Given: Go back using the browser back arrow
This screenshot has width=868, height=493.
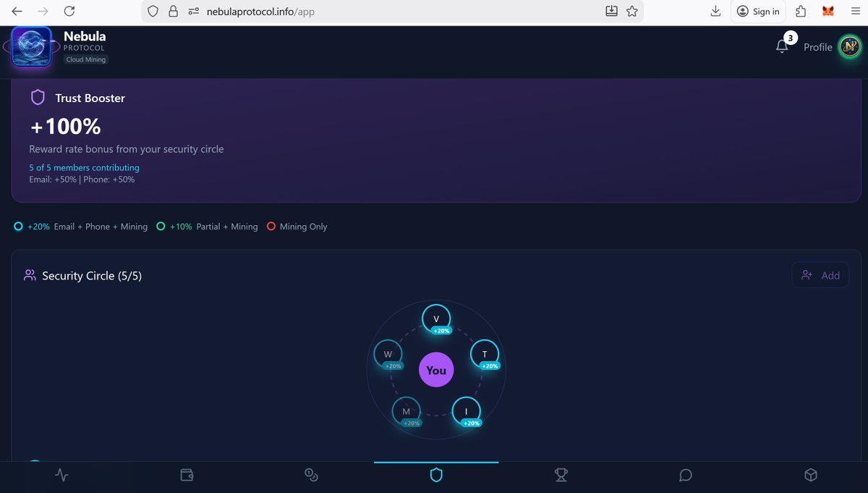Looking at the screenshot, I should (17, 12).
